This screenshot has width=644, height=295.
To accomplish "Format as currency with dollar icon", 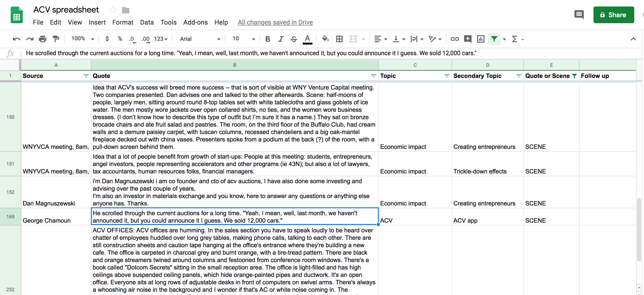I will click(x=107, y=39).
